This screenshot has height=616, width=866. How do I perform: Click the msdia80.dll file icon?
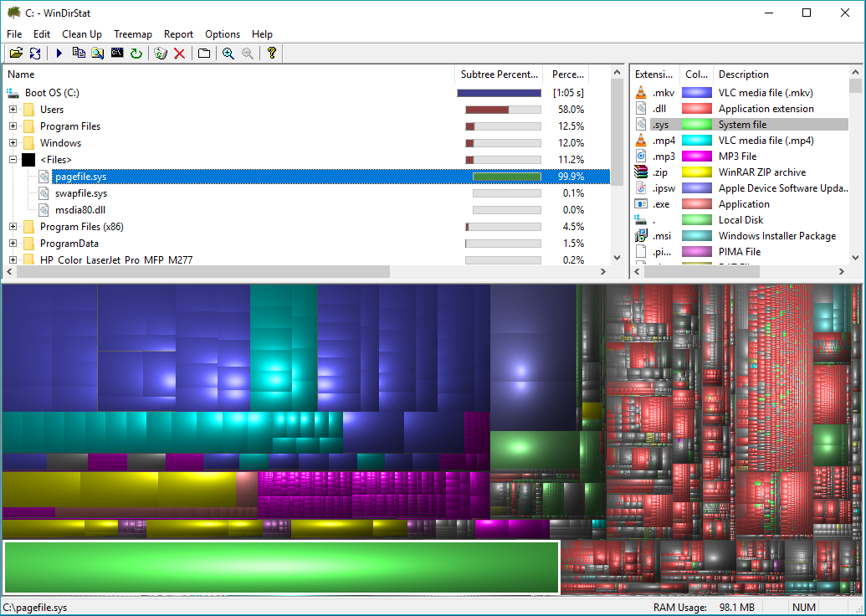44,210
